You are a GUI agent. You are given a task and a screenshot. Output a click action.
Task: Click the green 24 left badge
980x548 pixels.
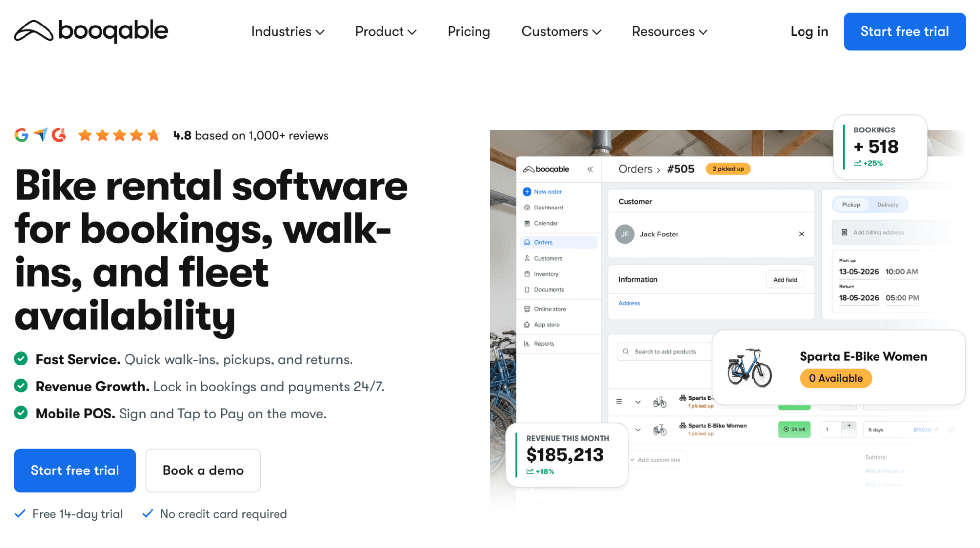coord(794,429)
